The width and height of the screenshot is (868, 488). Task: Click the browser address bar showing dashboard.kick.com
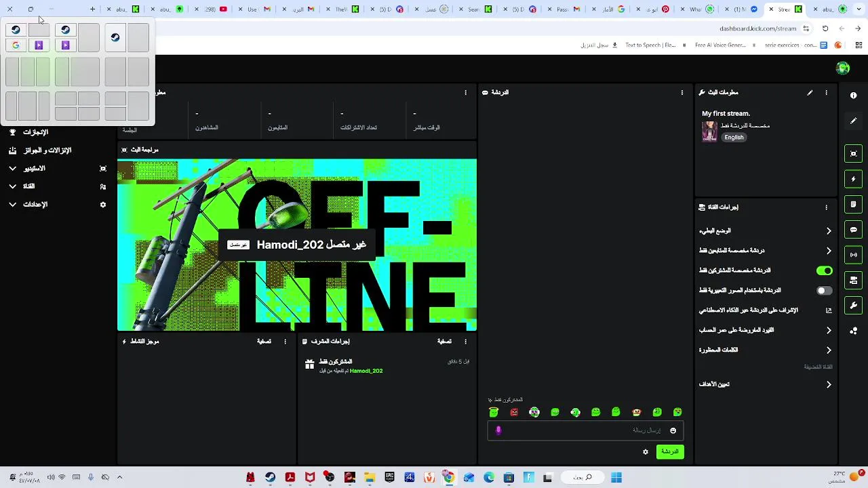(757, 29)
